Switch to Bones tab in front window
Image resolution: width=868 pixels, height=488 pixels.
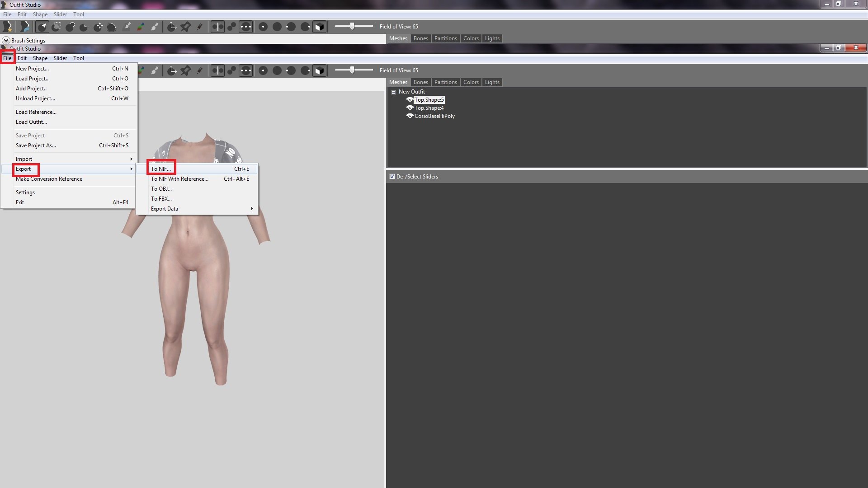(420, 82)
